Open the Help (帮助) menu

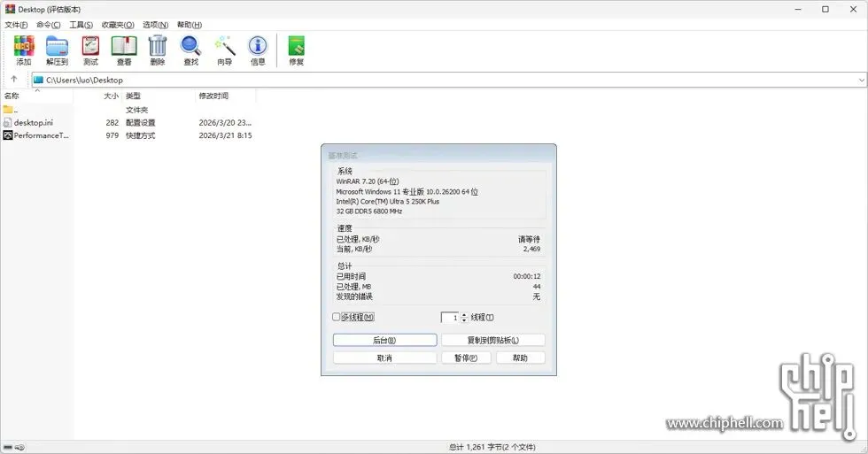[x=190, y=25]
